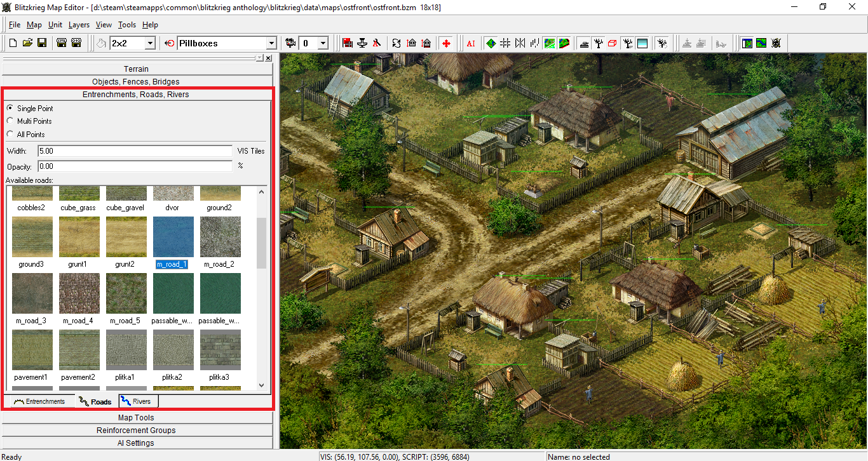Screen dimensions: 868x461
Task: Click the minimap window icon
Action: [747, 43]
